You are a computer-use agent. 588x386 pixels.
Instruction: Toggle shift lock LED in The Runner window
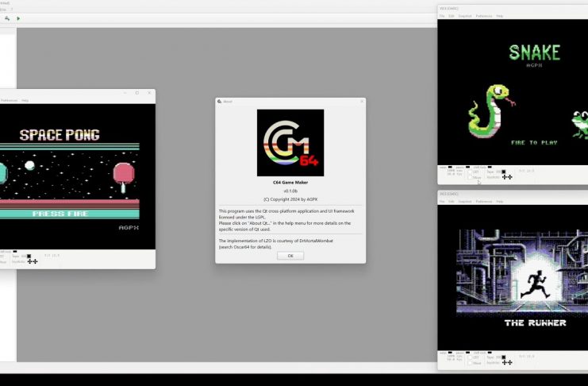click(x=490, y=353)
